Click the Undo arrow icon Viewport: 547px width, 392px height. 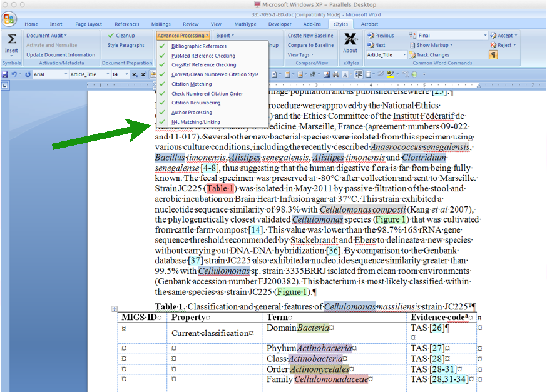click(x=14, y=74)
